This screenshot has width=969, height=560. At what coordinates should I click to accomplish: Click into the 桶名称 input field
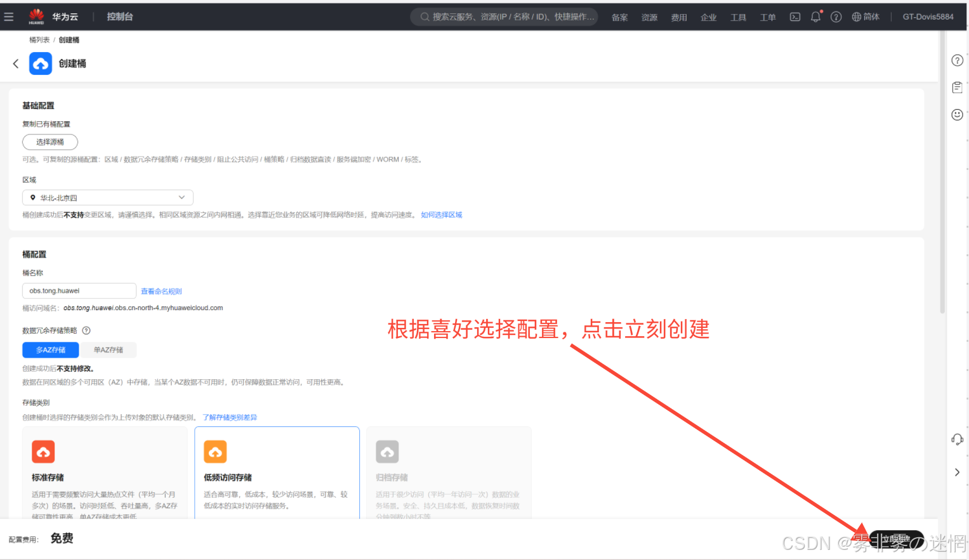79,291
